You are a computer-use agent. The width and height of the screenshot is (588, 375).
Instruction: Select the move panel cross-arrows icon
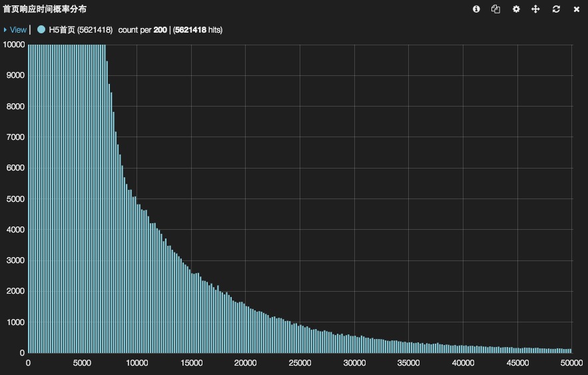536,9
